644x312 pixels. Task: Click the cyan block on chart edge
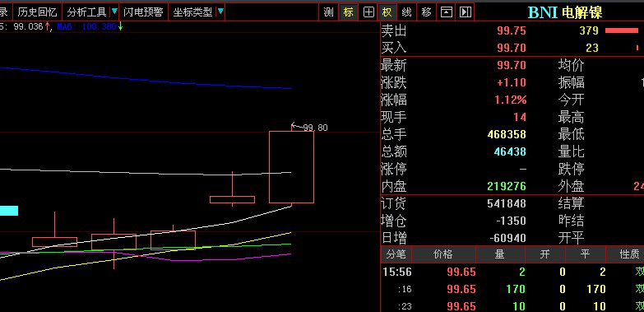point(9,211)
